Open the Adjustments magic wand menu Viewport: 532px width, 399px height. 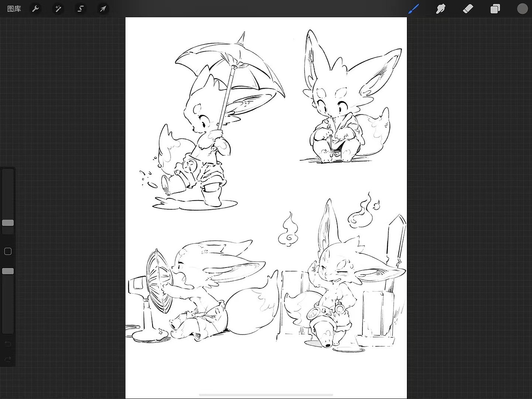click(58, 9)
